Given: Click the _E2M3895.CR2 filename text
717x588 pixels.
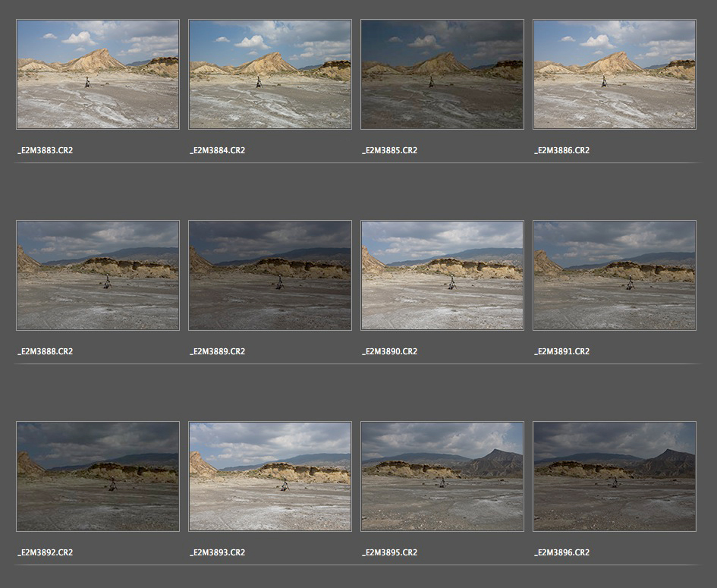Looking at the screenshot, I should pyautogui.click(x=389, y=553).
